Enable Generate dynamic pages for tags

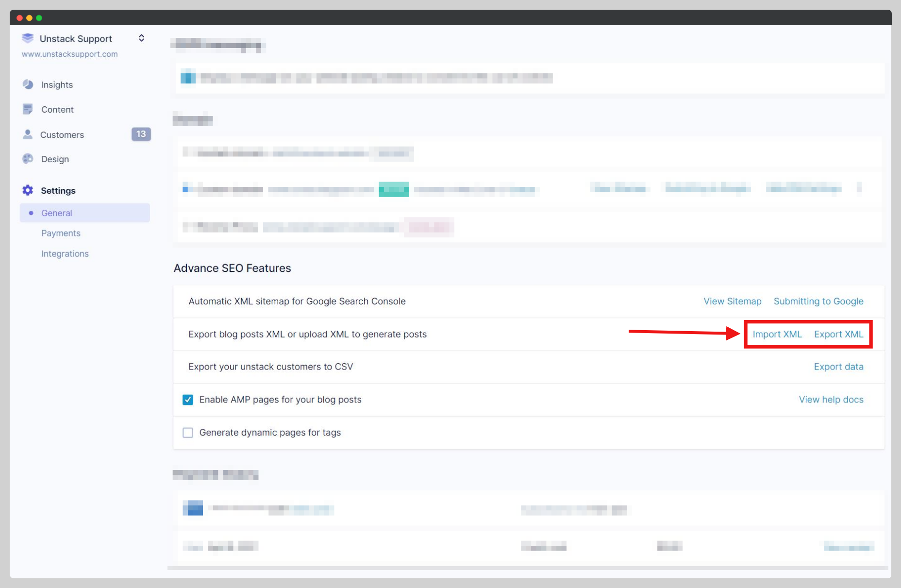point(188,433)
